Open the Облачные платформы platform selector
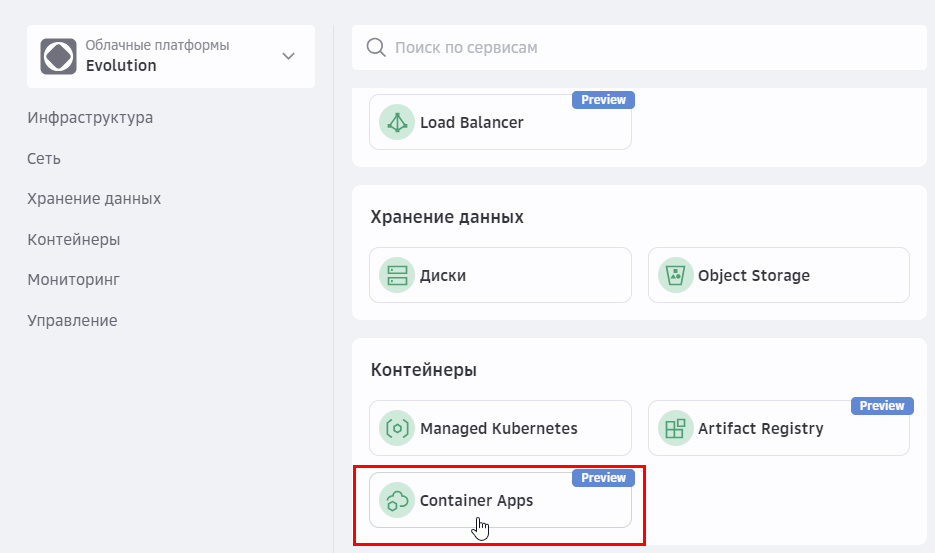 point(170,56)
